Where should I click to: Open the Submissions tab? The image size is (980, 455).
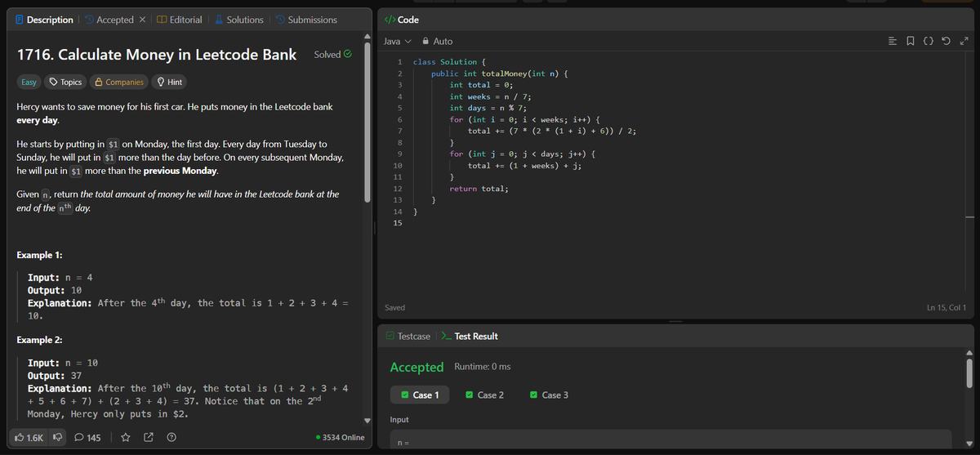[305, 20]
